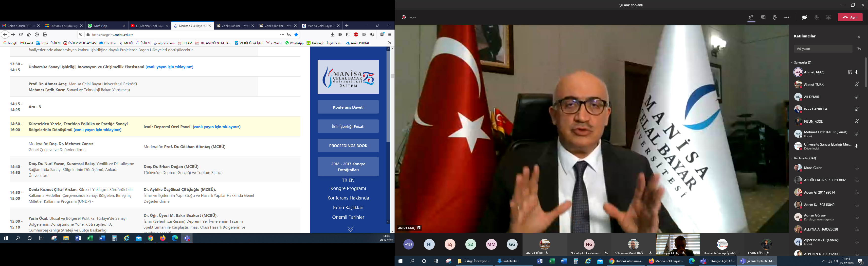This screenshot has width=868, height=266.
Task: Click the Ayrıl leave meeting button
Action: pos(850,17)
